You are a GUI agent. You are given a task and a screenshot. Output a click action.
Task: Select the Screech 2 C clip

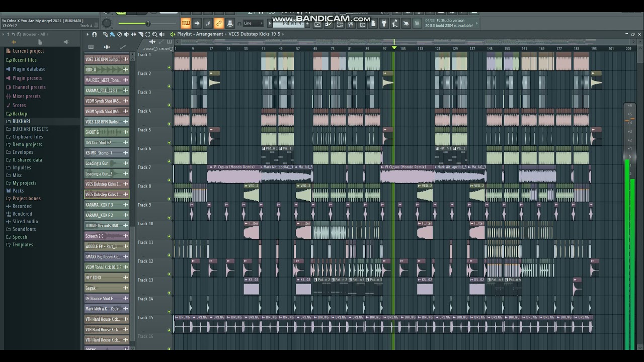pyautogui.click(x=107, y=236)
